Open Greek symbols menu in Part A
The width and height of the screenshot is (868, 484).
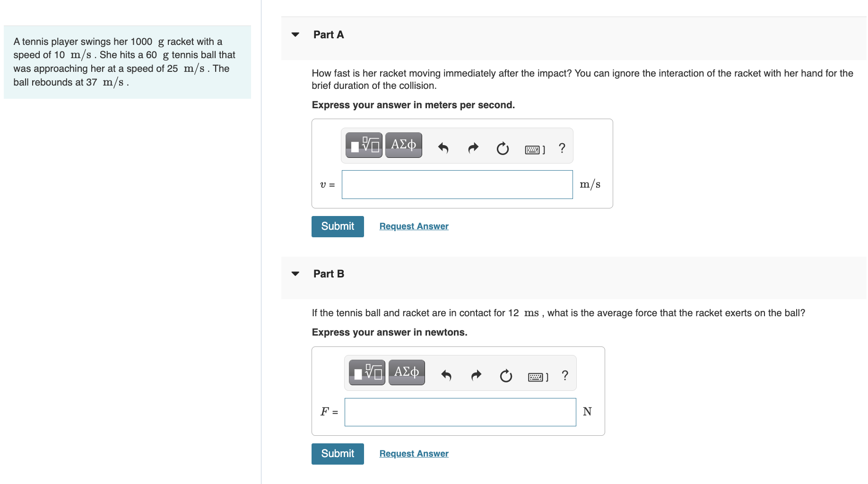[404, 145]
